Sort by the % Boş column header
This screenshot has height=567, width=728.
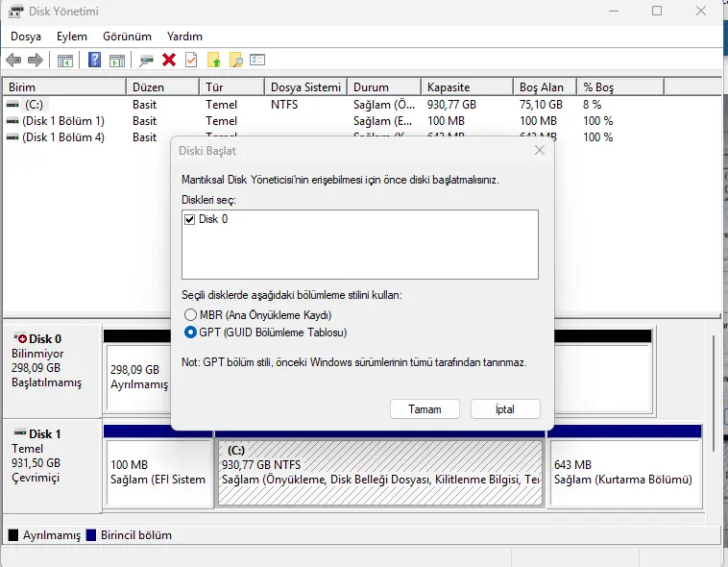pyautogui.click(x=620, y=86)
